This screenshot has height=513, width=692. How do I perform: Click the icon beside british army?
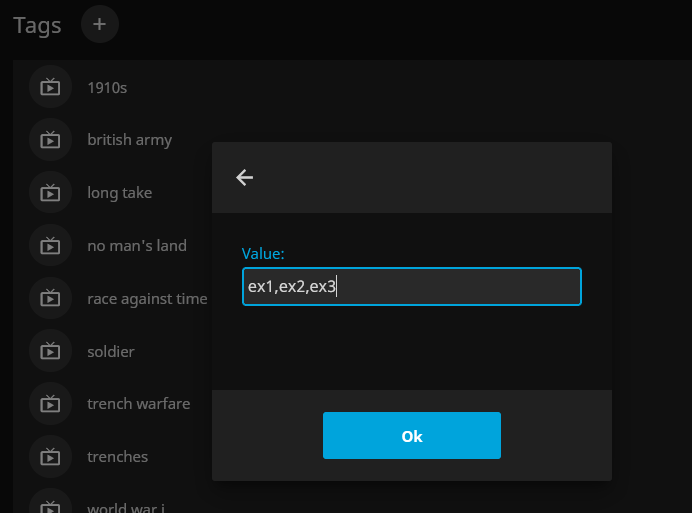50,140
